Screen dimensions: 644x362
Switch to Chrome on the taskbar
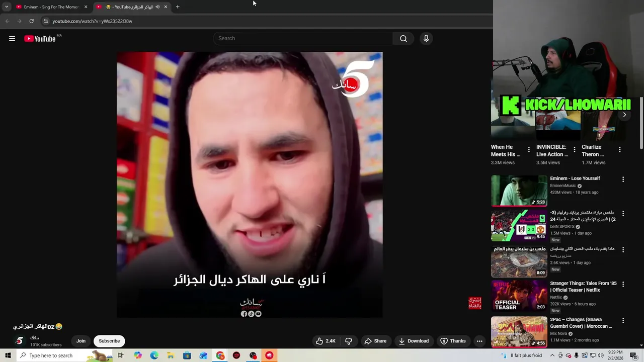point(220,355)
